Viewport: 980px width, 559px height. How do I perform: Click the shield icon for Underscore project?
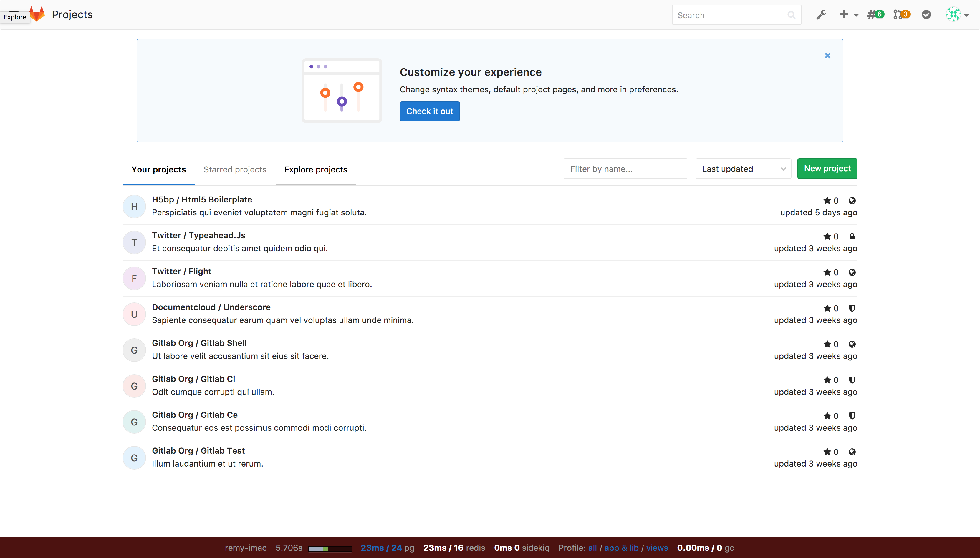852,308
